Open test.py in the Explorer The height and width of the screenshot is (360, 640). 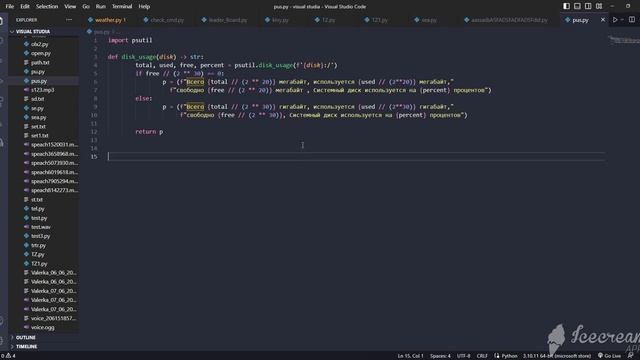click(39, 218)
